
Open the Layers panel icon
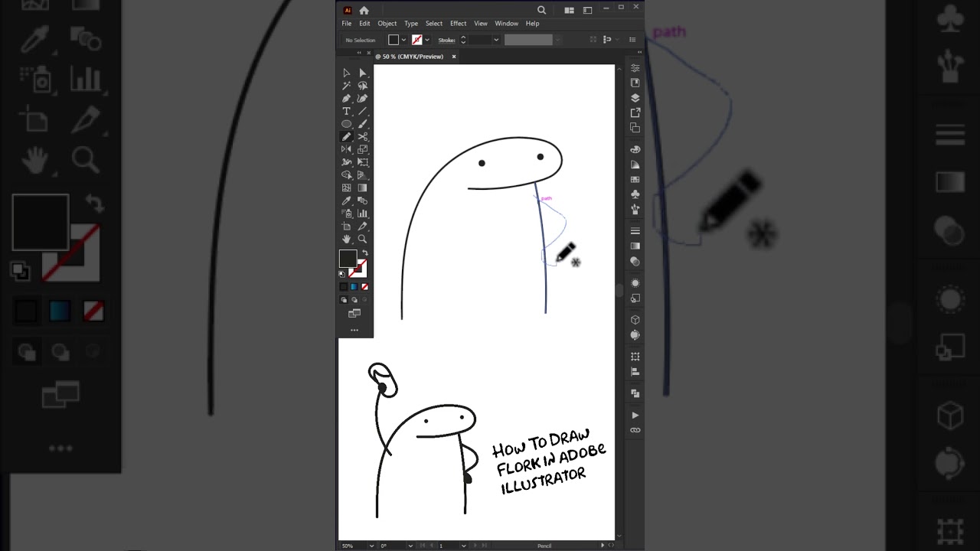pyautogui.click(x=635, y=98)
